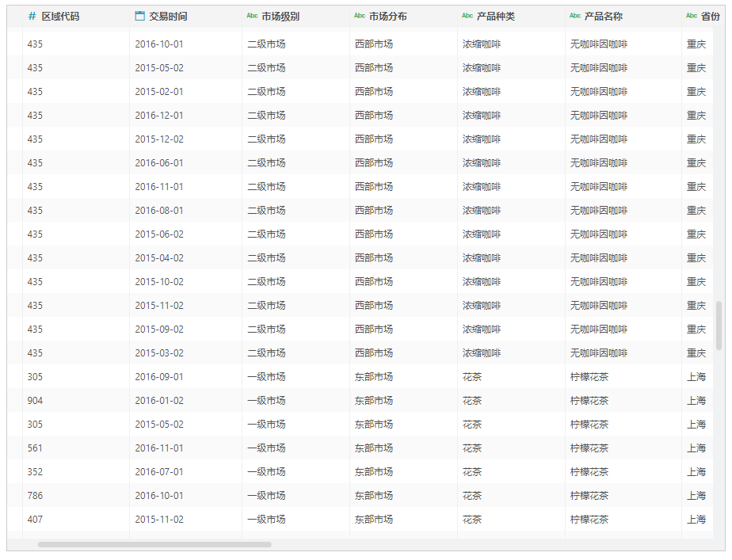Screen dimensions: 732x560
Task: Click the date cell 2016-12-01
Action: tap(159, 116)
